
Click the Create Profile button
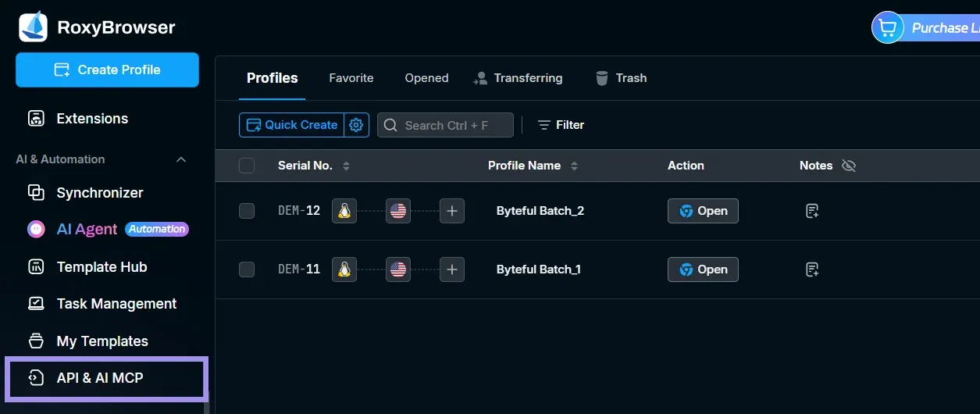[107, 70]
